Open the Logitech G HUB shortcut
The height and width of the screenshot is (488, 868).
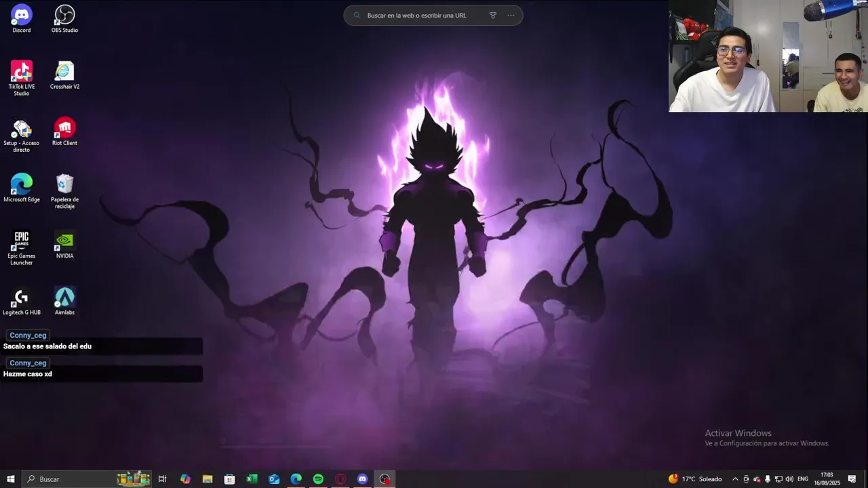(x=21, y=301)
